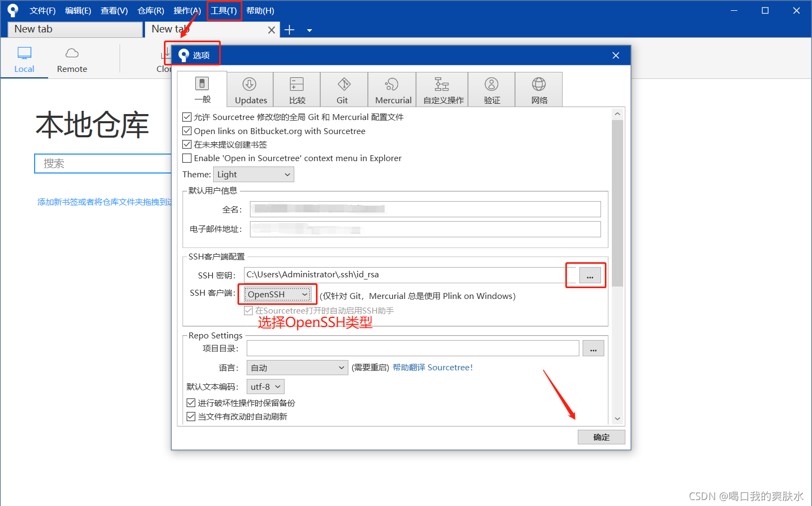Switch to the Updates tab
Image resolution: width=812 pixels, height=506 pixels.
[x=250, y=90]
